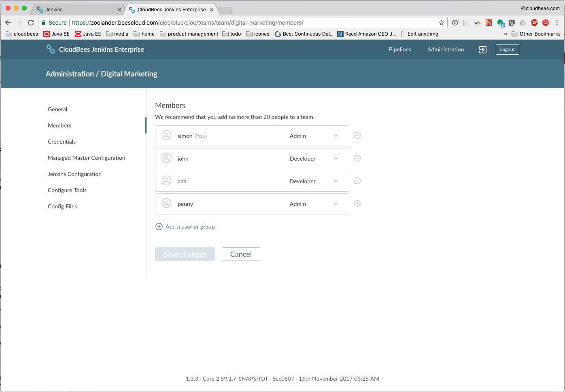The width and height of the screenshot is (565, 392).
Task: Open ada's Developer role dropdown
Action: (x=314, y=181)
